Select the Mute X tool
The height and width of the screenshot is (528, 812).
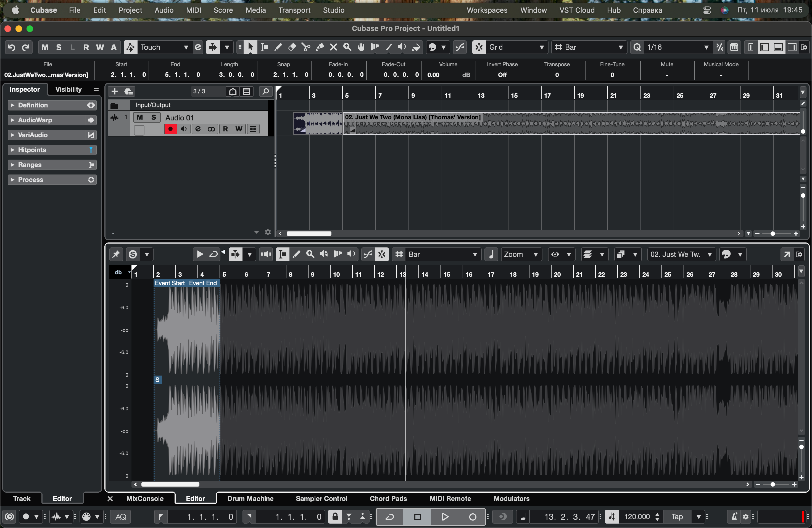333,47
